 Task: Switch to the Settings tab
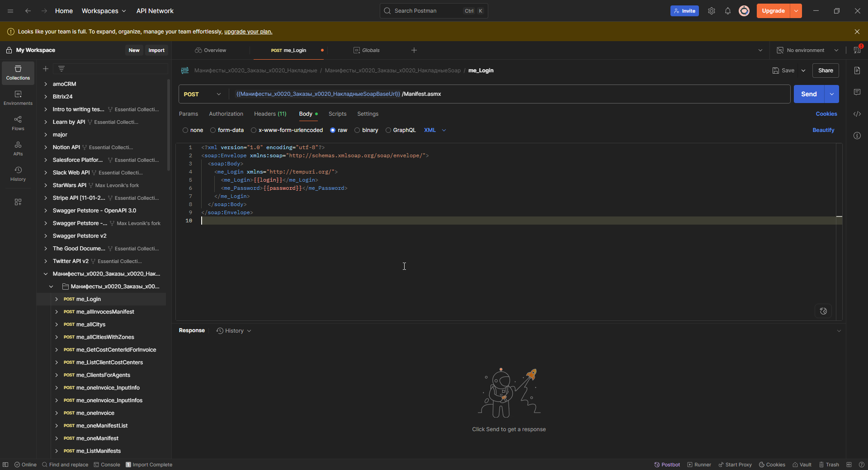[x=368, y=114]
